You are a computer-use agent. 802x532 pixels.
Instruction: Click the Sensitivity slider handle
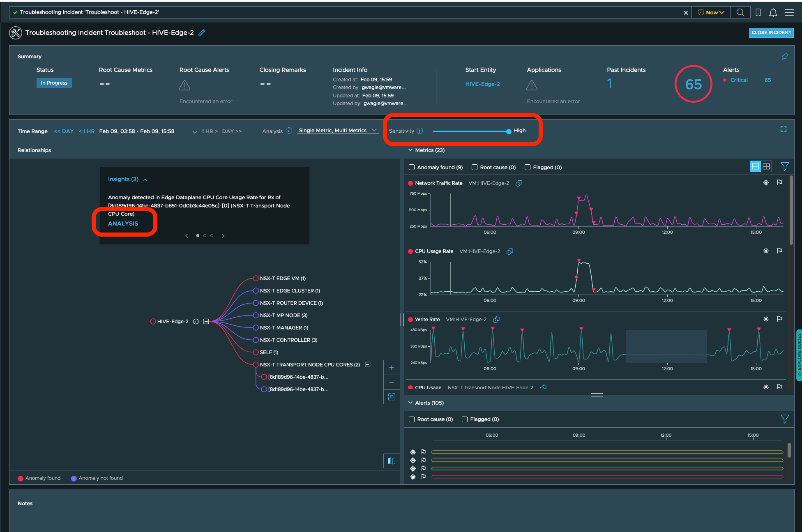pos(509,131)
